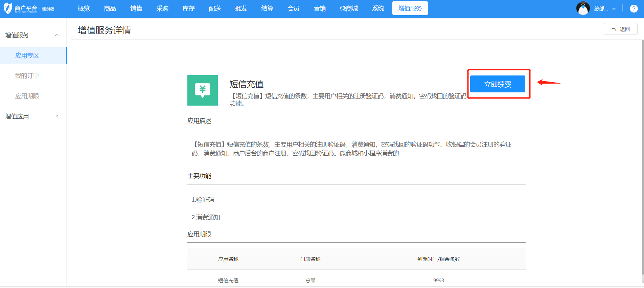Open the 微商城 menu
The height and width of the screenshot is (288, 644).
coord(349,8)
